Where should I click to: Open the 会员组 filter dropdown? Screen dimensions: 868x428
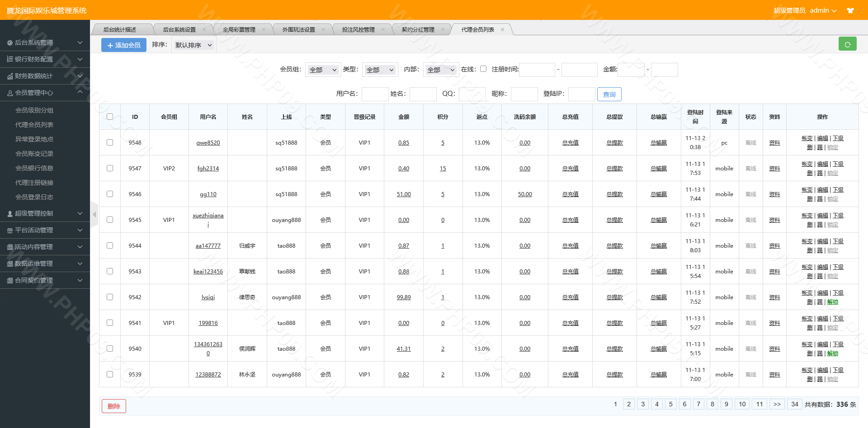click(323, 70)
